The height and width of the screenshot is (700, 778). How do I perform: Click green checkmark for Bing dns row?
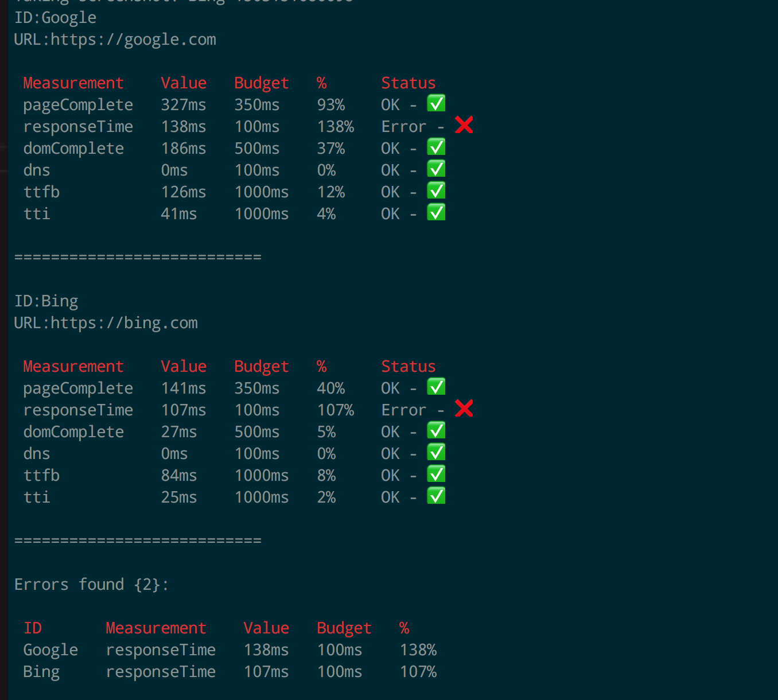tap(436, 453)
